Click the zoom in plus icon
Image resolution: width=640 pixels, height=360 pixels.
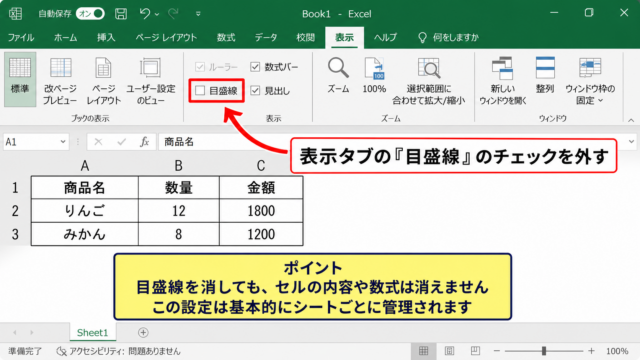[x=591, y=351]
